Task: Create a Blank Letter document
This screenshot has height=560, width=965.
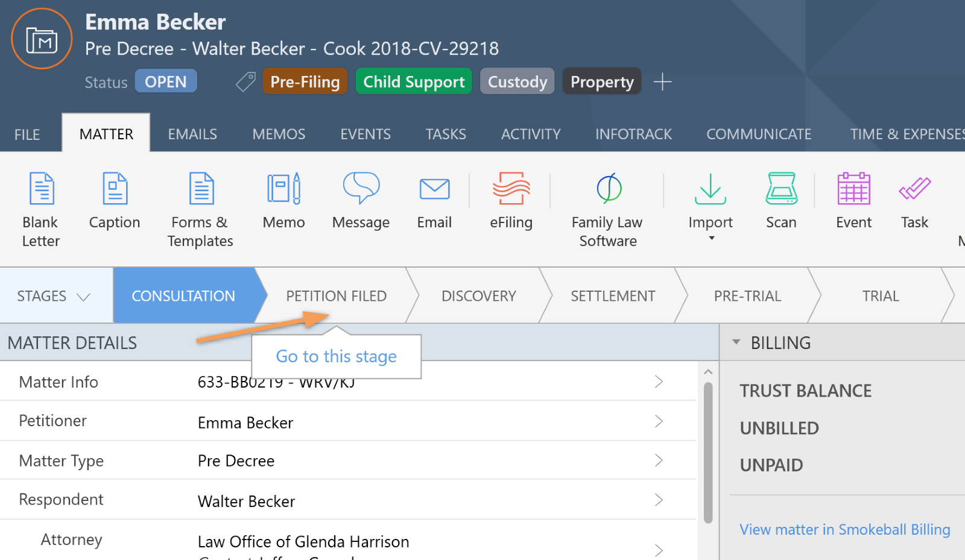Action: click(x=41, y=210)
